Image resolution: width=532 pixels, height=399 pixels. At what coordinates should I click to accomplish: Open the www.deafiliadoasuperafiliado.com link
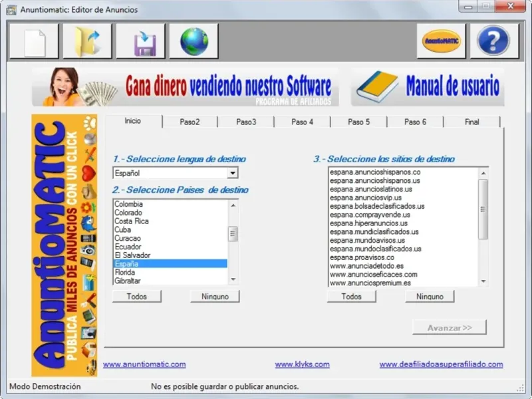point(441,364)
